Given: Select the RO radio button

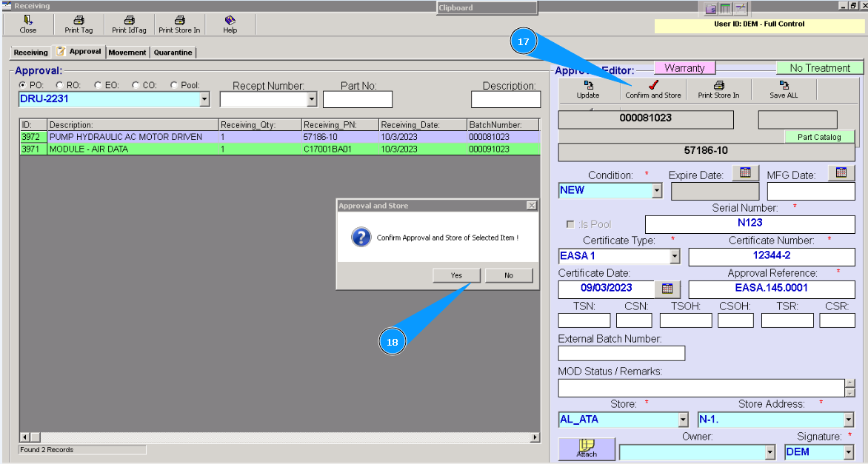Looking at the screenshot, I should [x=59, y=85].
